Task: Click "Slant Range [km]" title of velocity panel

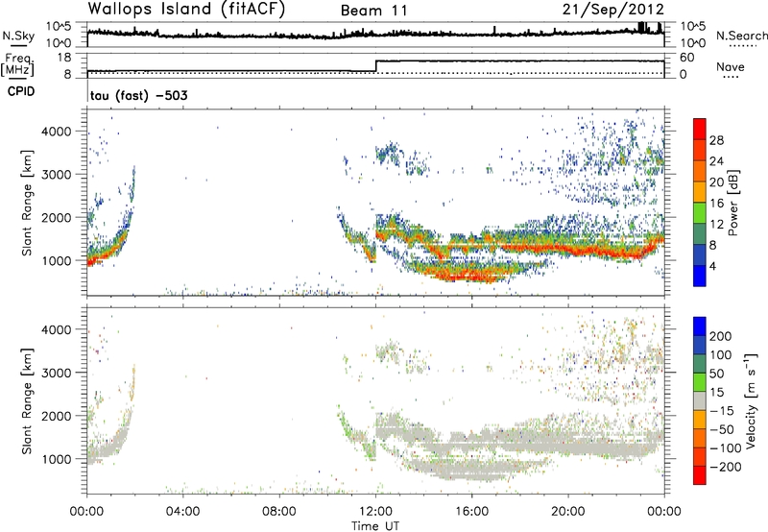Action: (27, 400)
